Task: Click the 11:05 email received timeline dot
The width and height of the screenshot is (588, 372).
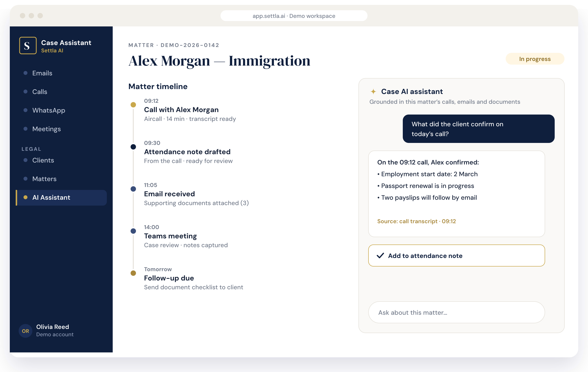Action: (133, 189)
